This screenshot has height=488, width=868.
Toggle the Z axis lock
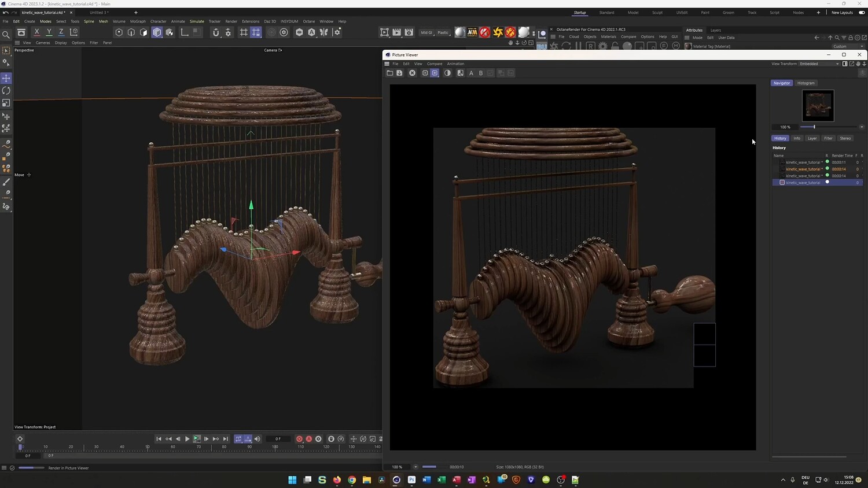[x=61, y=32]
